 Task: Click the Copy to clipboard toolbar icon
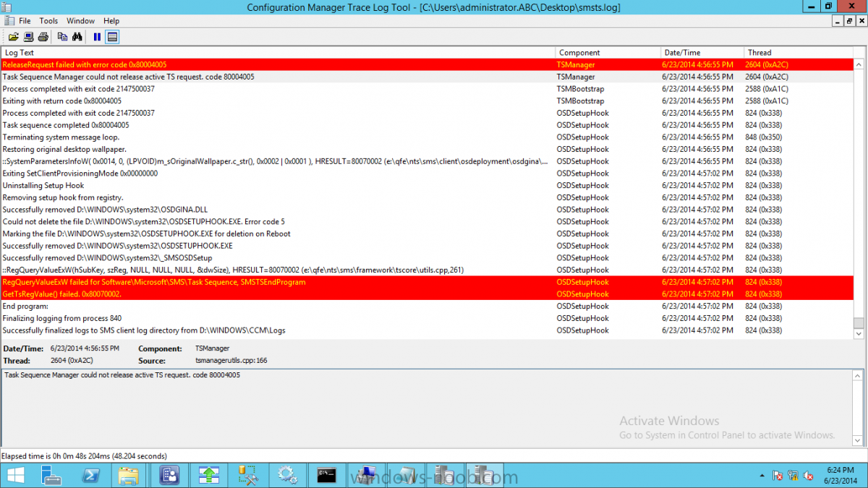[62, 37]
